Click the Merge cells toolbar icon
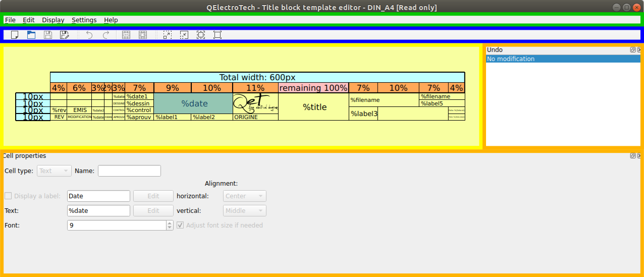This screenshot has height=277, width=644. coord(126,35)
